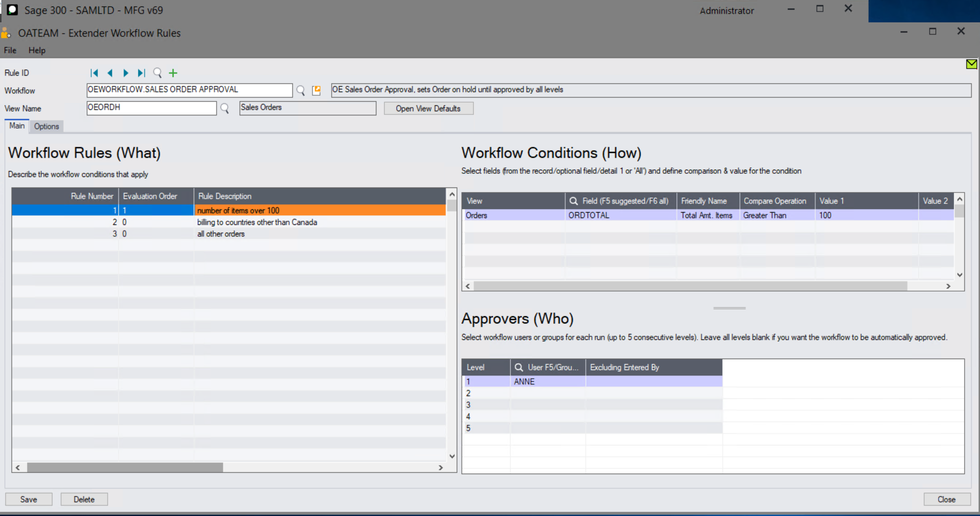
Task: Click the User finder icon in Approvers grid
Action: click(x=518, y=367)
